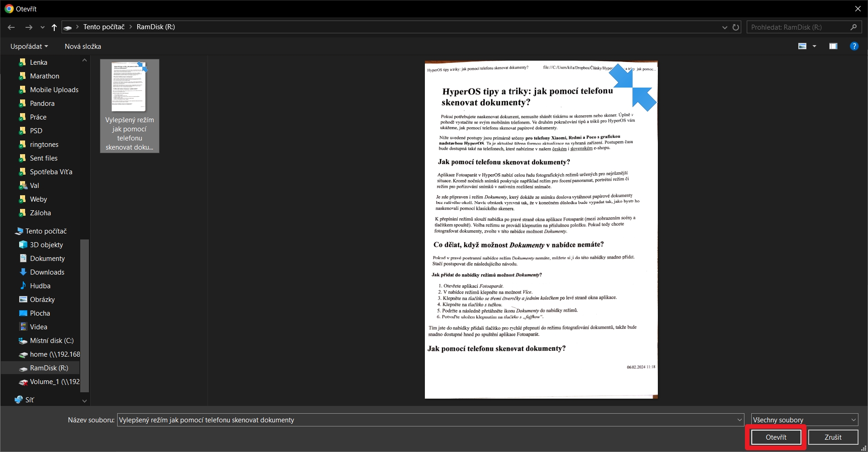Open the Všechny soubory file type dropdown
This screenshot has height=452, width=868.
tap(804, 420)
